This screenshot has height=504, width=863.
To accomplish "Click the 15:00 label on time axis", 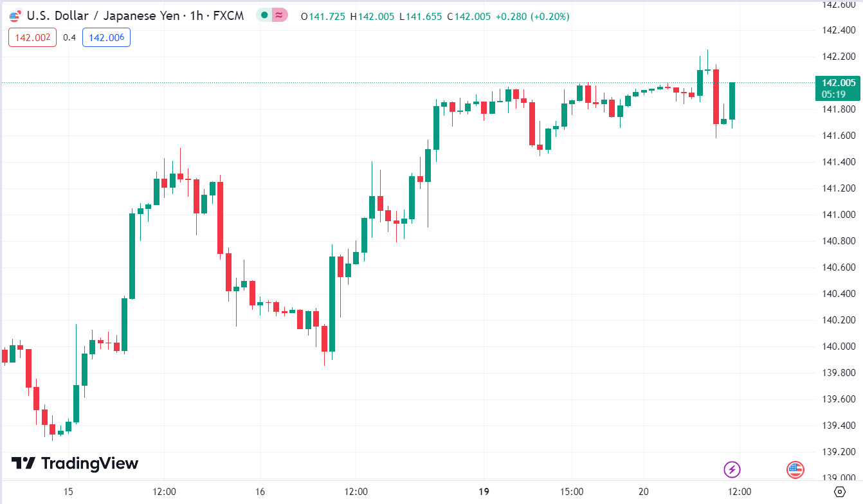I will click(572, 492).
